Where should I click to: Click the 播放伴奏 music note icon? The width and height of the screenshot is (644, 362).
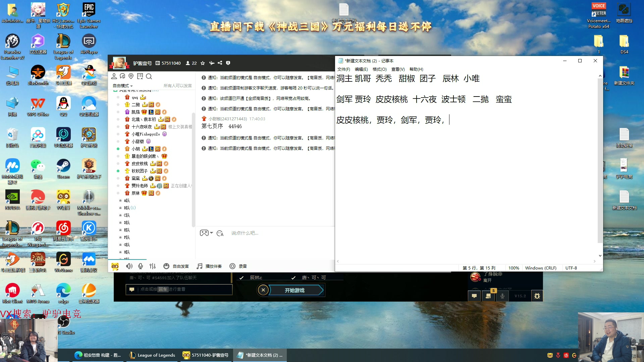coord(200,266)
